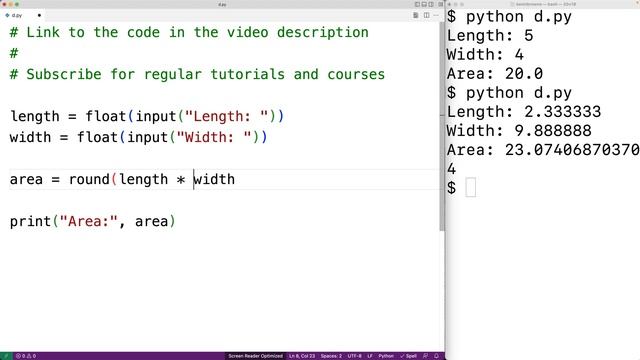Show errors and warnings count in status bar

[x=26, y=356]
